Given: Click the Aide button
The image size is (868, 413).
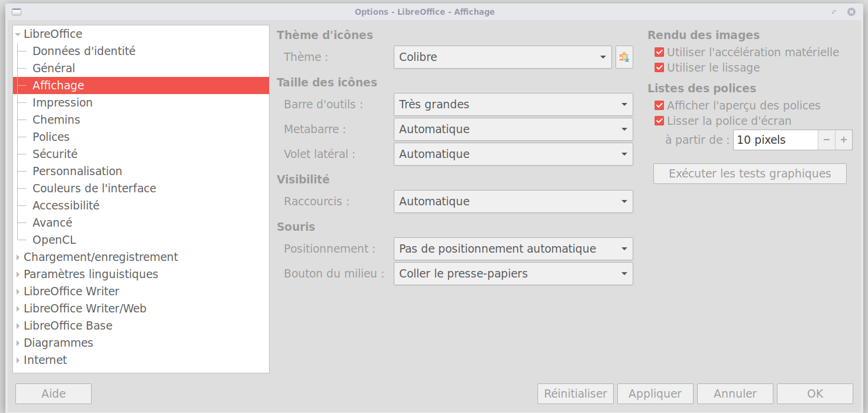Looking at the screenshot, I should point(53,393).
